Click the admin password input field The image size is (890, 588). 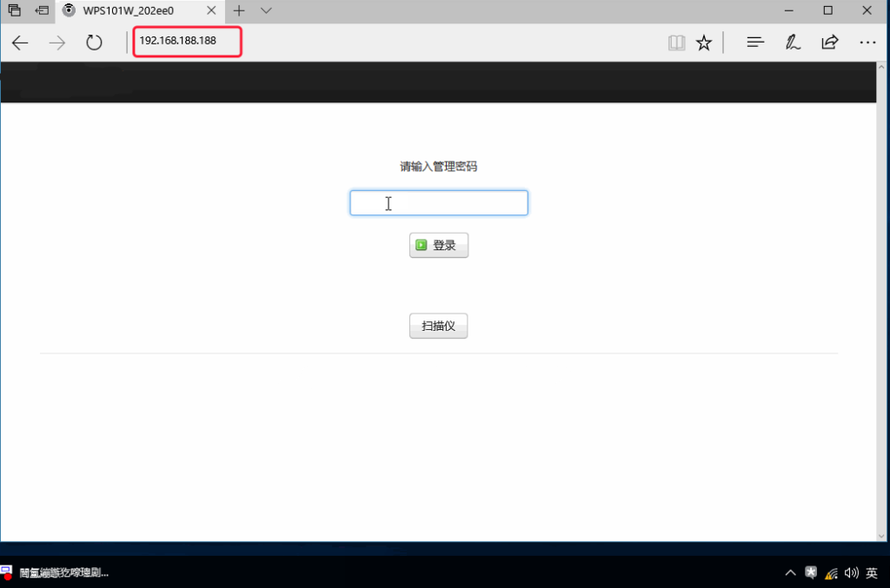click(438, 203)
